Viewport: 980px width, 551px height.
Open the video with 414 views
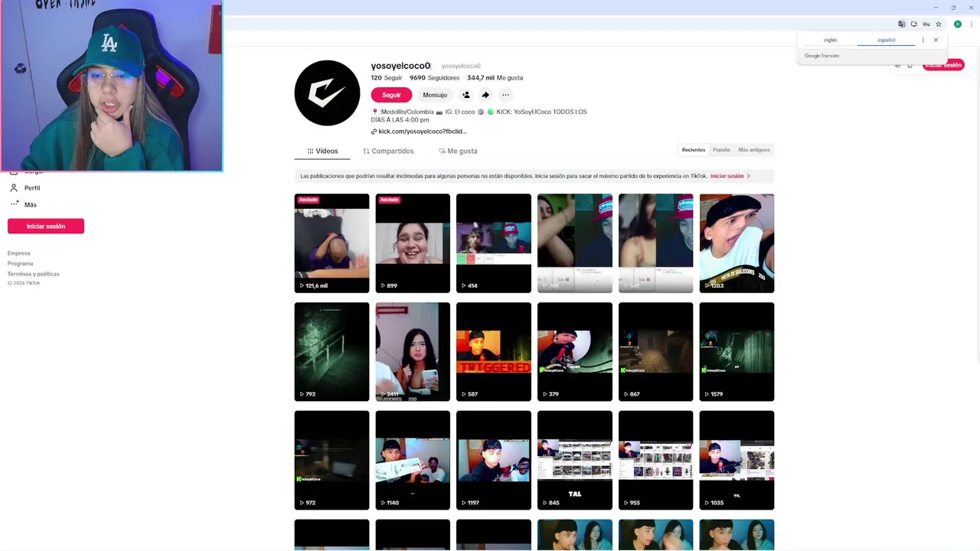(494, 243)
